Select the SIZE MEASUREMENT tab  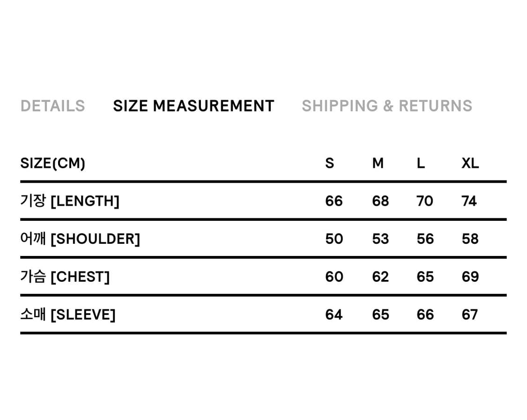point(193,106)
